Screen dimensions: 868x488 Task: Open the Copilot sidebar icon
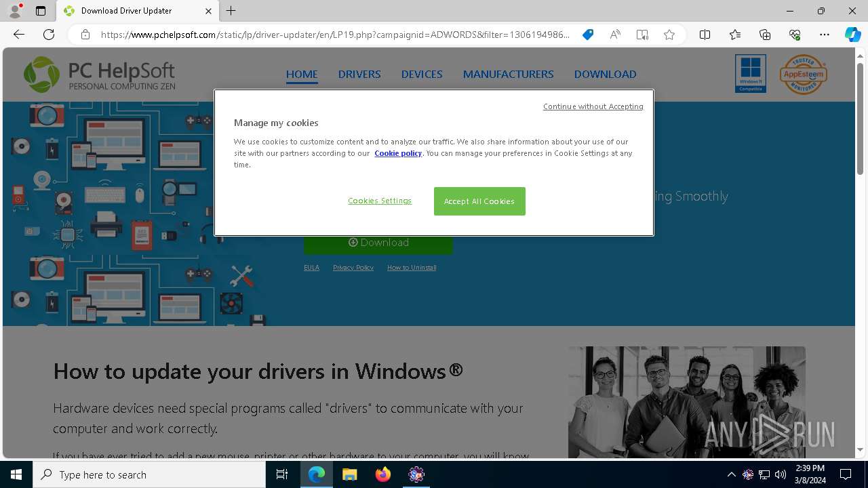tap(852, 35)
